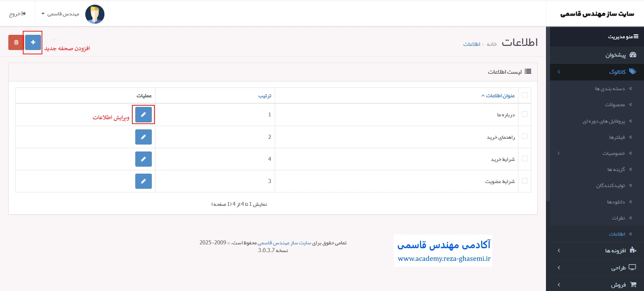Collapse the کاتالوگ menu chevron
644x291 pixels.
click(x=559, y=72)
